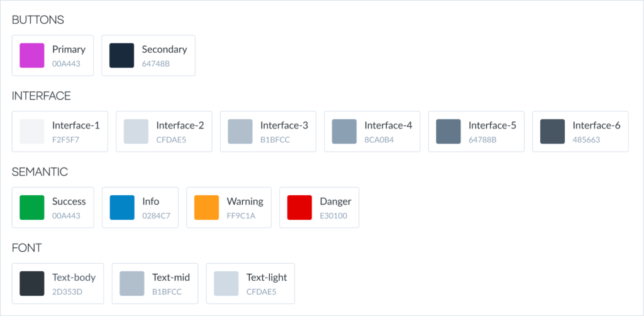The width and height of the screenshot is (644, 316).
Task: Select the dark navy Secondary swatch
Action: click(x=121, y=55)
